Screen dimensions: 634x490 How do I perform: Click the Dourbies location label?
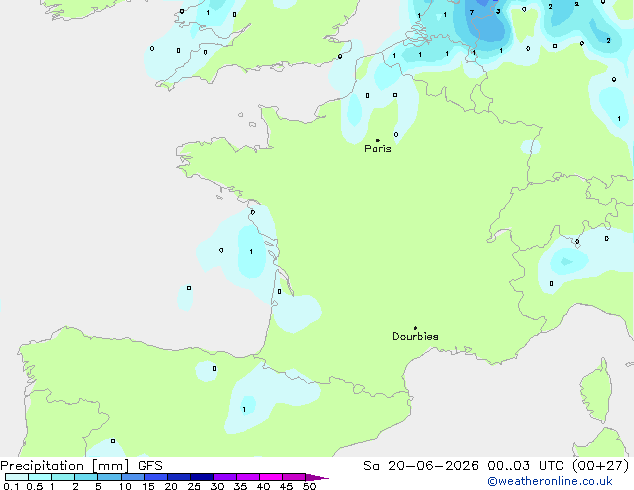[x=415, y=336]
